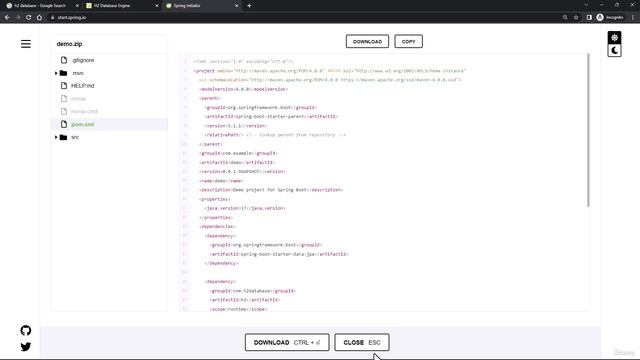Open the GitHub link icon
Image resolution: width=640 pixels, height=360 pixels.
tap(26, 330)
